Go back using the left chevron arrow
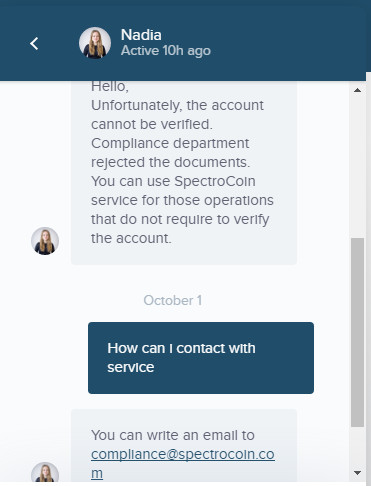 [x=34, y=43]
